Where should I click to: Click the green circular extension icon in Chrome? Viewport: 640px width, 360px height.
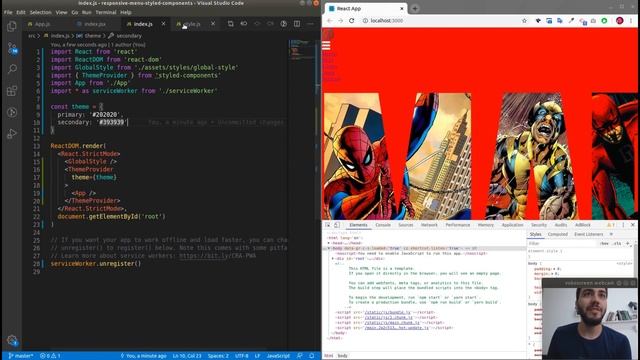(604, 20)
